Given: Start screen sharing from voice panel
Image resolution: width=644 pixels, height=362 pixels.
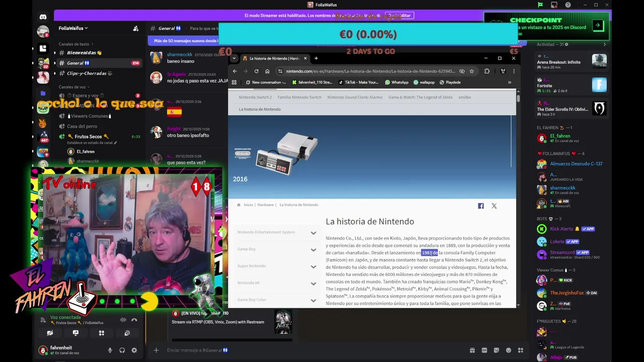Looking at the screenshot, I should point(75,333).
